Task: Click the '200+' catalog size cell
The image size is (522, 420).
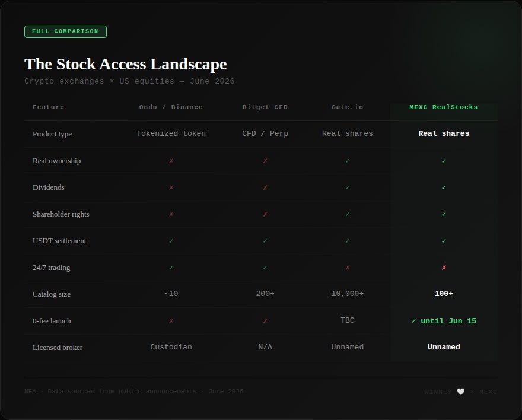Action: pyautogui.click(x=265, y=294)
